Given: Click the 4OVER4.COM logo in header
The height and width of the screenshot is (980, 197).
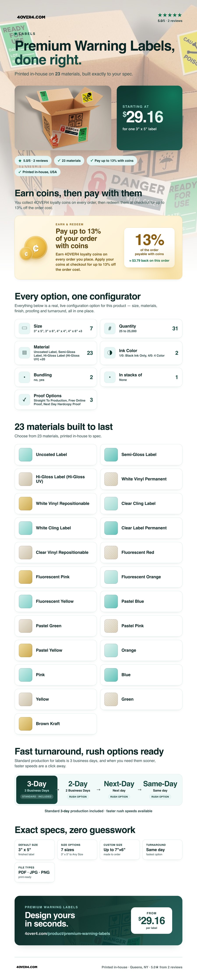Looking at the screenshot, I should [x=31, y=17].
